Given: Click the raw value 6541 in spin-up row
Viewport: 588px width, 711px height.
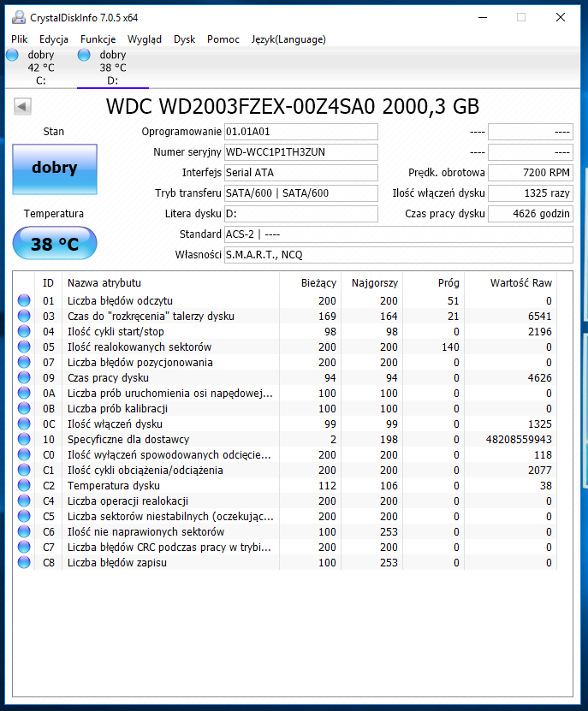Looking at the screenshot, I should pos(539,316).
